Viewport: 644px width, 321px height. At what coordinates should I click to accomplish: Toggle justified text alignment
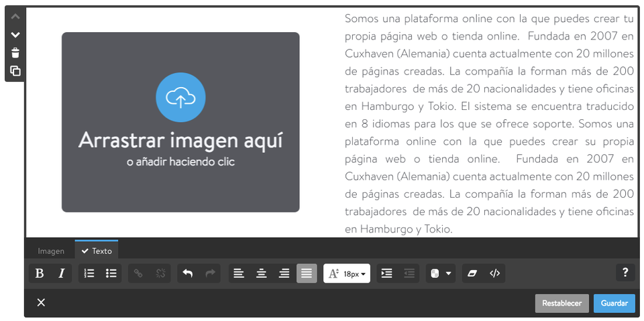pos(307,273)
